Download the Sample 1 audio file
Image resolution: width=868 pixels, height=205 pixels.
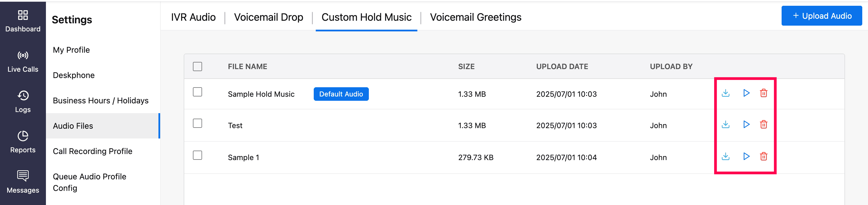pyautogui.click(x=725, y=156)
